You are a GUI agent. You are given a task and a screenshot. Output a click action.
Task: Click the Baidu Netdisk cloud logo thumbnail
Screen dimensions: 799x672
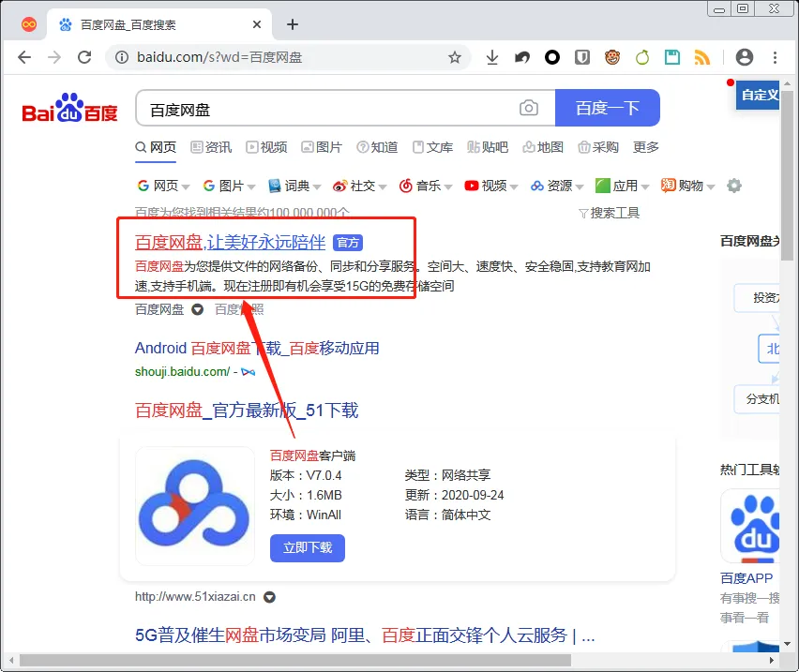point(195,505)
